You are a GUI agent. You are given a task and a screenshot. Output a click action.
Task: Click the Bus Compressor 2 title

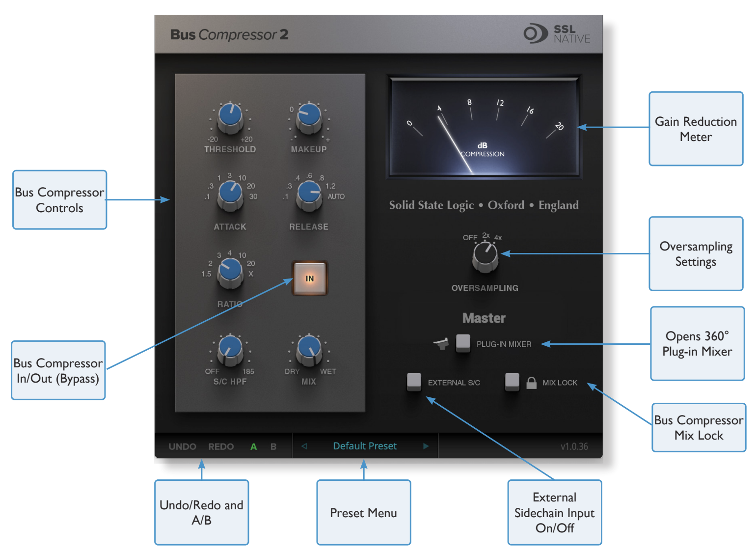pos(229,34)
